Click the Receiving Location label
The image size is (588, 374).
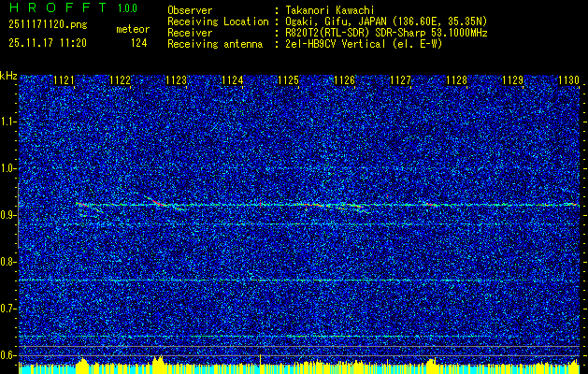[x=218, y=22]
